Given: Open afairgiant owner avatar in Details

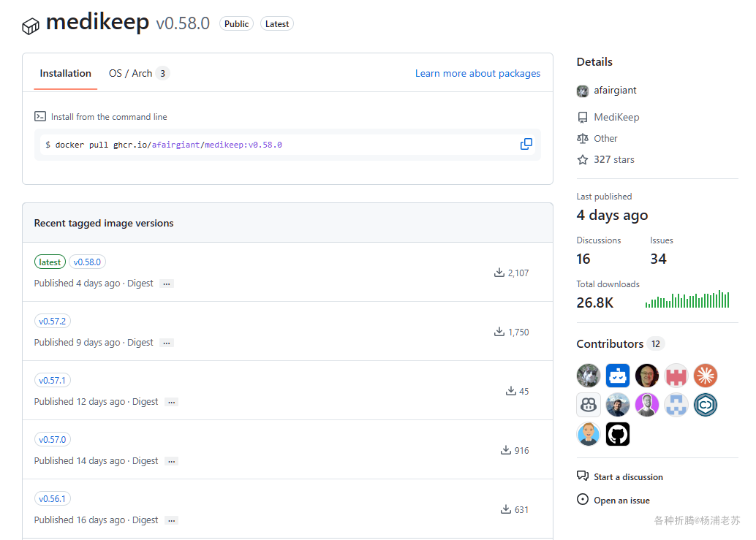Looking at the screenshot, I should pyautogui.click(x=583, y=91).
